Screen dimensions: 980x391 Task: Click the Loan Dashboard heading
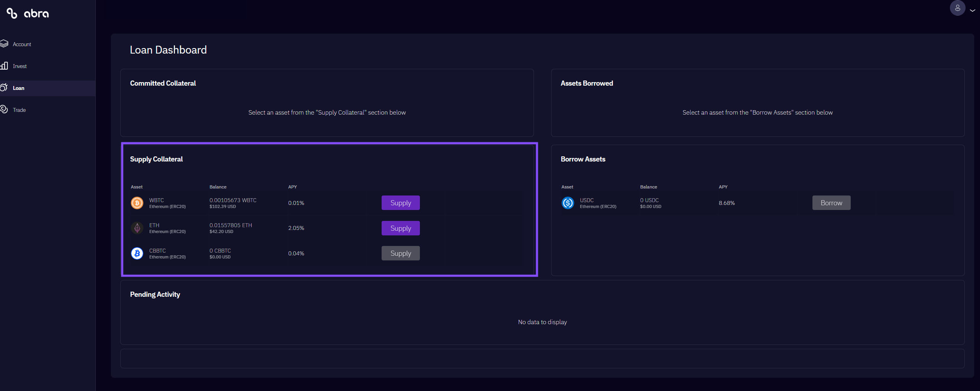tap(168, 50)
